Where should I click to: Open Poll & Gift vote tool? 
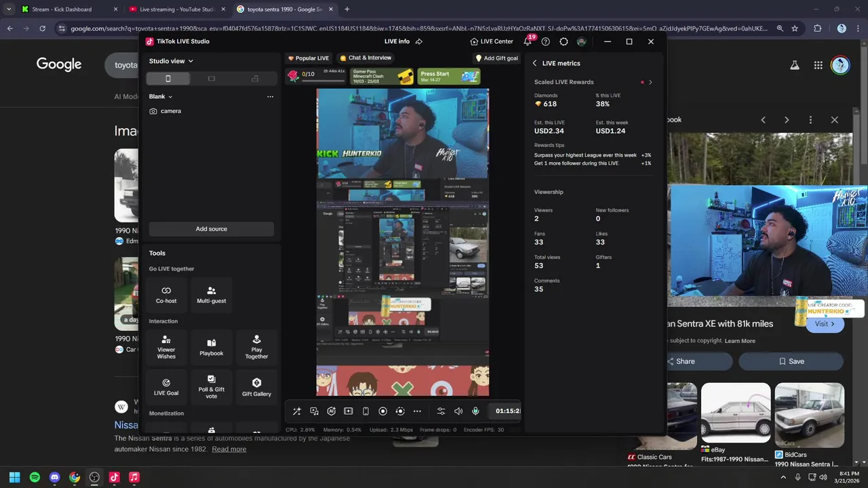(212, 386)
